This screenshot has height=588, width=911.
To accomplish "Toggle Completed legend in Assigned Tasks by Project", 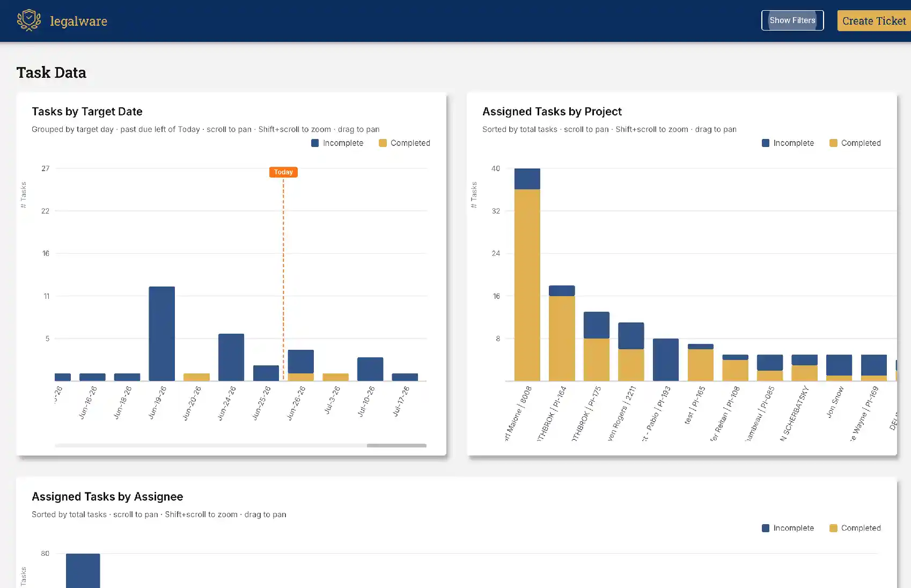I will (x=855, y=143).
